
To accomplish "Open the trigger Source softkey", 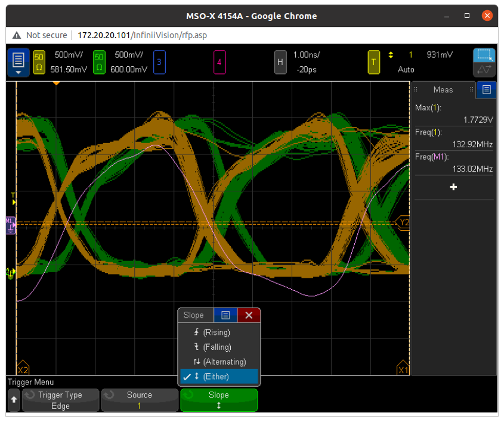I will pos(140,400).
